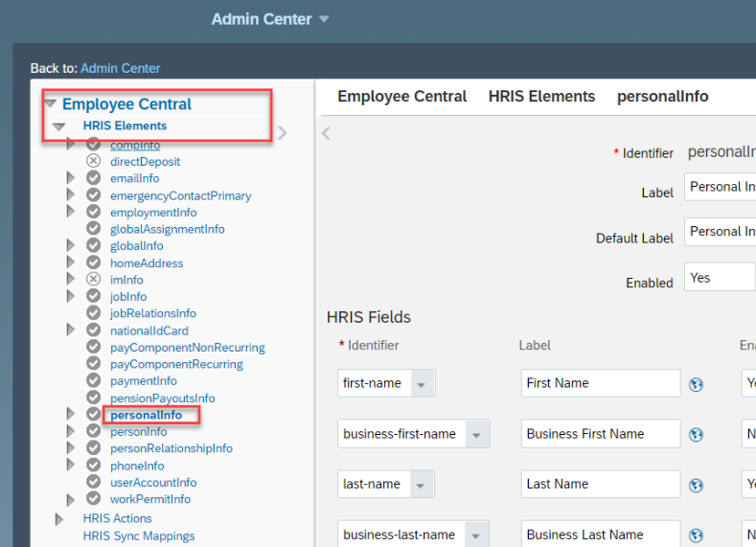This screenshot has width=756, height=547.
Task: Select personalInfo in the tree
Action: pos(146,415)
